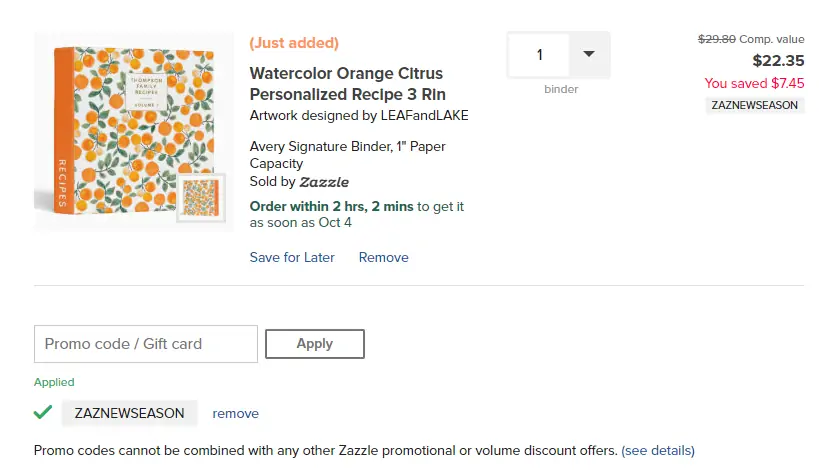Click the applied ZAZNEWSEASON code chip
This screenshot has width=819, height=470.
(129, 413)
